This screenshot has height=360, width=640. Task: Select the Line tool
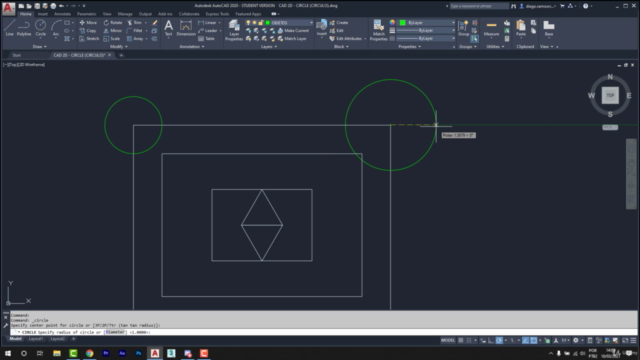click(x=9, y=28)
